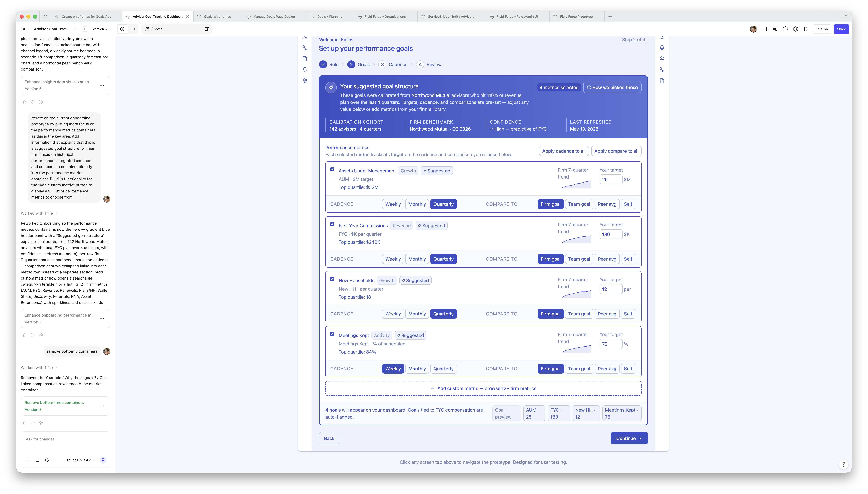868x494 pixels.
Task: Toggle the preview eye icon
Action: (123, 29)
